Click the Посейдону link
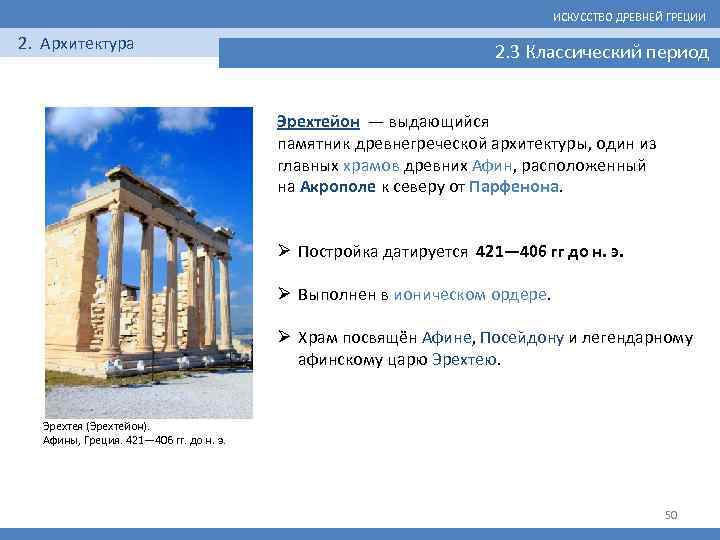The height and width of the screenshot is (540, 720). tap(522, 338)
